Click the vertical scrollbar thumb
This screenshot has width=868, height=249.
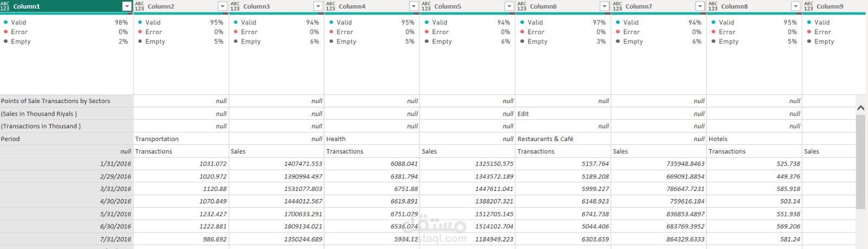(860, 162)
